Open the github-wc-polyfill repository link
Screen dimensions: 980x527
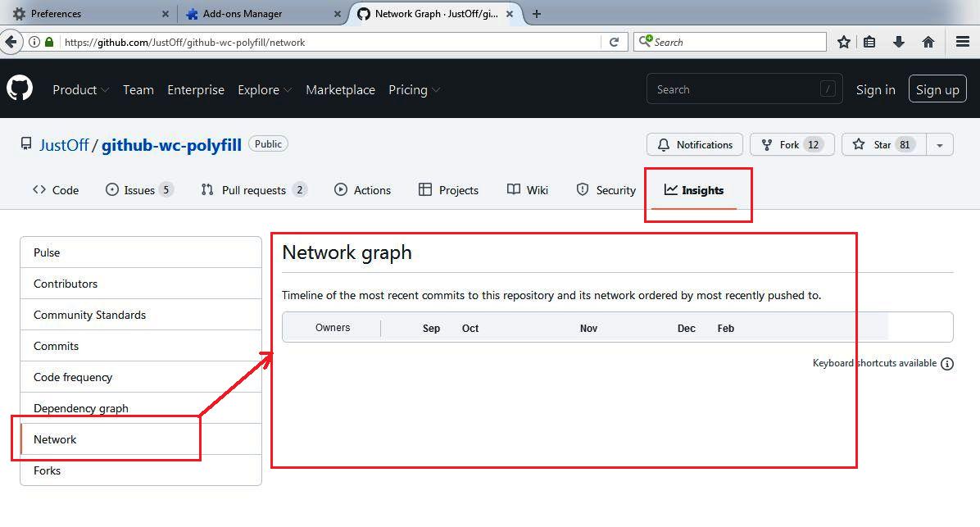click(x=171, y=145)
